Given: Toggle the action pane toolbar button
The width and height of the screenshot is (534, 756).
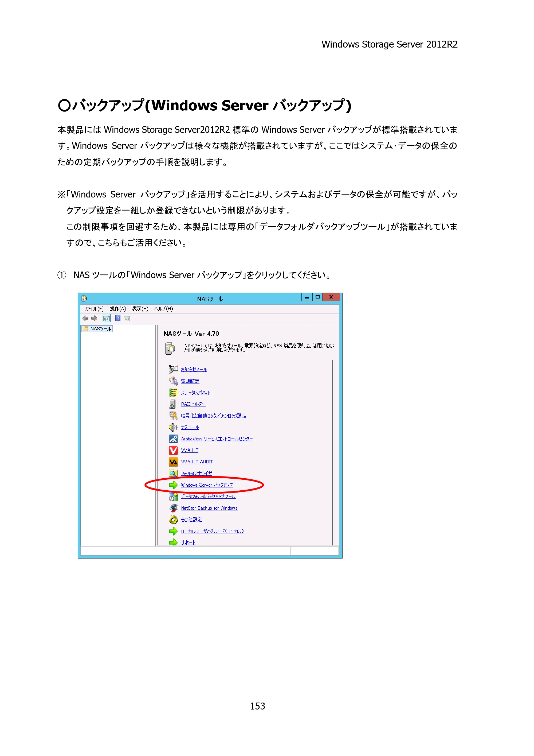Looking at the screenshot, I should tap(127, 318).
